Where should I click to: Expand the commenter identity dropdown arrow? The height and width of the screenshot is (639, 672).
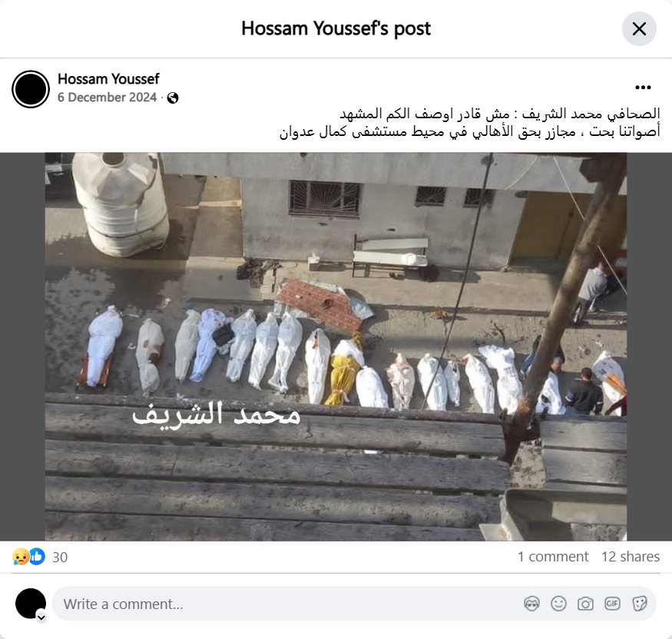click(x=41, y=617)
